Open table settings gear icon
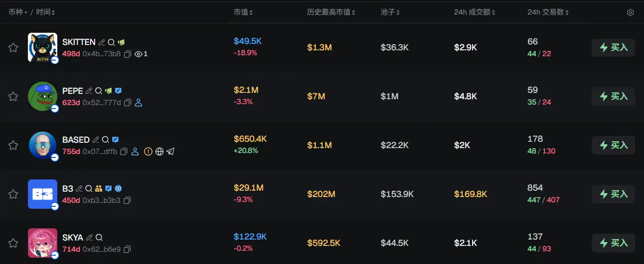Viewport: 644px width, 264px height. [630, 12]
